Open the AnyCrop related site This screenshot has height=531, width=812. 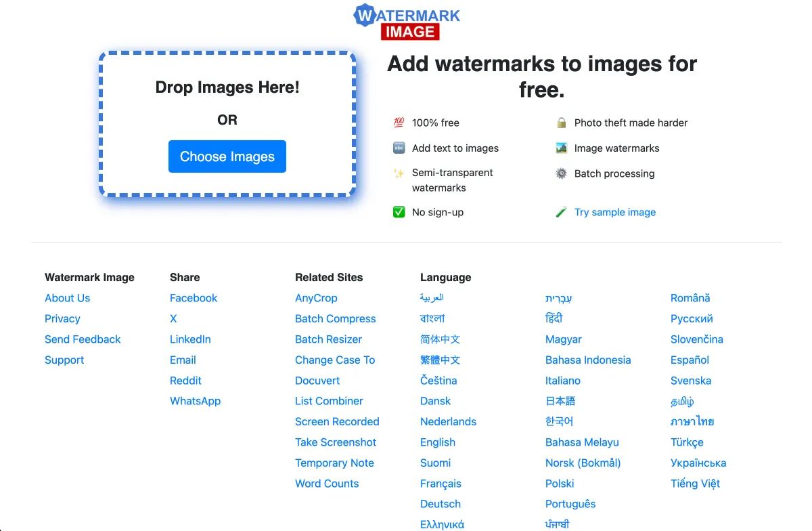(x=316, y=298)
